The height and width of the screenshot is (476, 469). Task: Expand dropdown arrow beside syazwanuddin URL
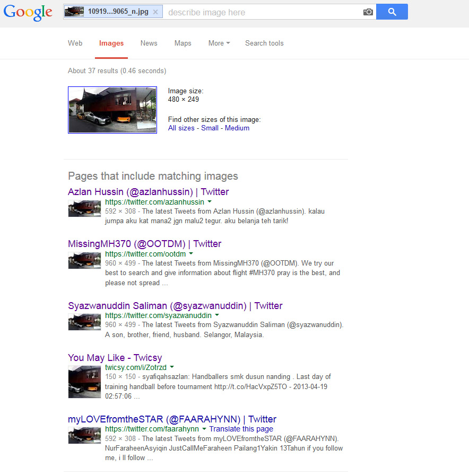click(x=217, y=315)
